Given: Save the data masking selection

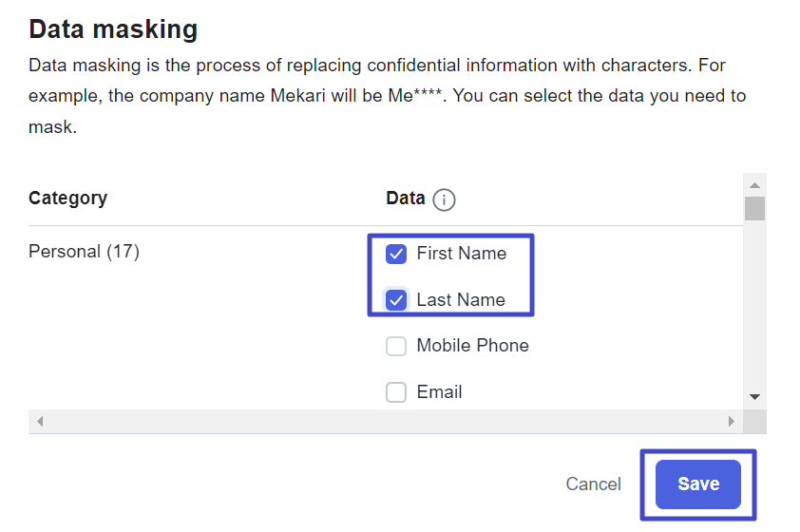Looking at the screenshot, I should 698,484.
